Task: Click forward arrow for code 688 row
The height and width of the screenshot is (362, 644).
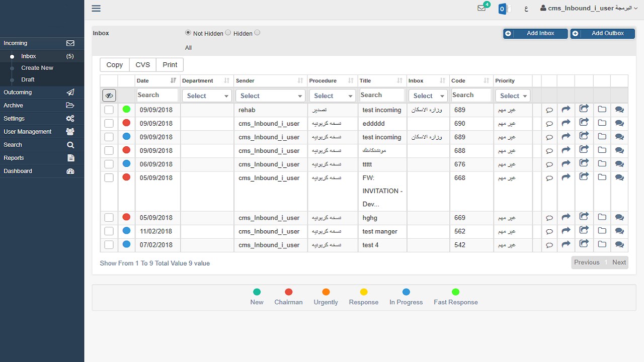Action: coord(566,150)
